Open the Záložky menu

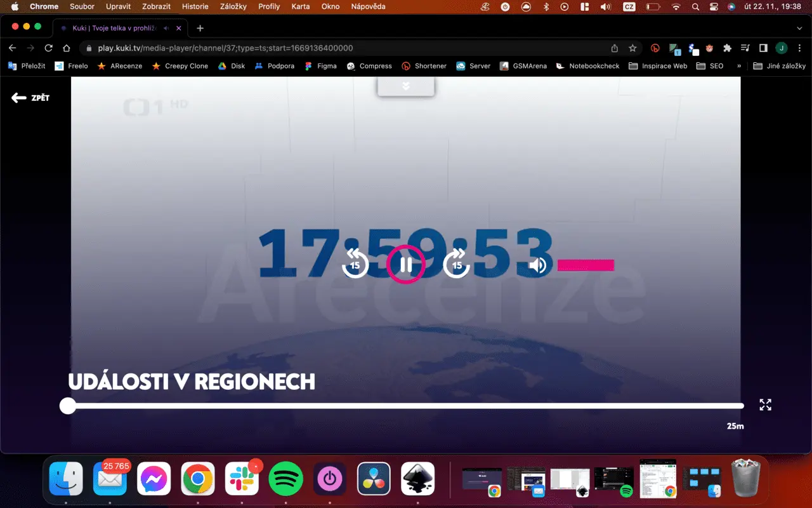coord(233,6)
